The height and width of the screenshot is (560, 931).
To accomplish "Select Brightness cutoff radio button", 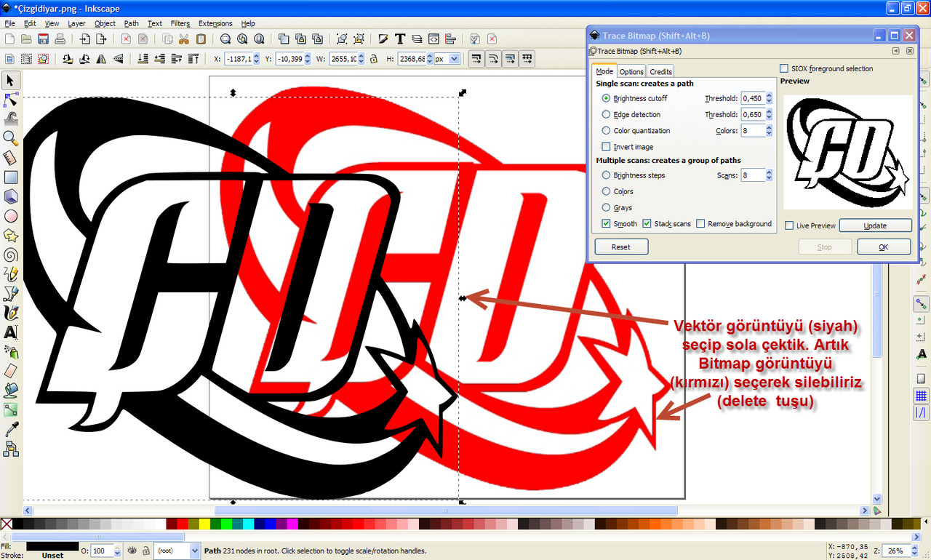I will [x=607, y=98].
